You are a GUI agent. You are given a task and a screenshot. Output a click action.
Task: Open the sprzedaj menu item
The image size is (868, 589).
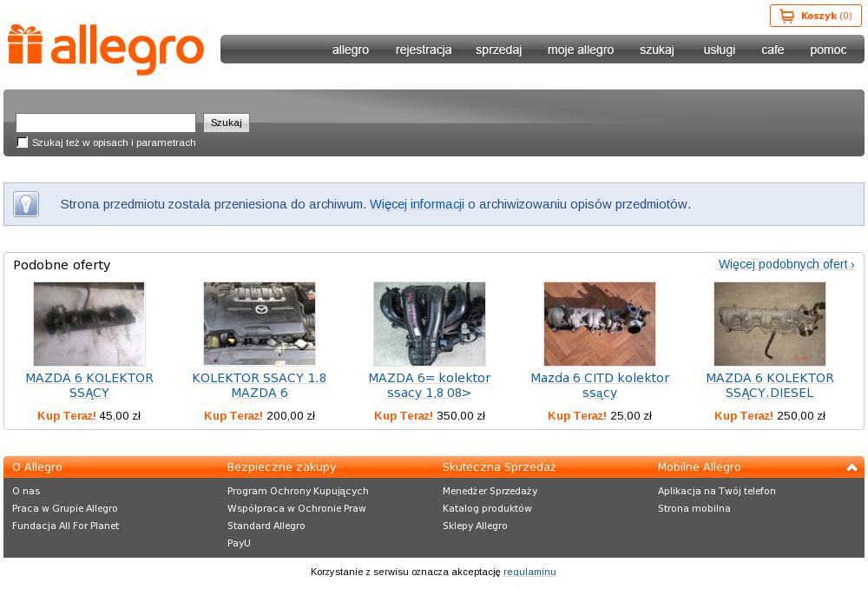tap(499, 50)
